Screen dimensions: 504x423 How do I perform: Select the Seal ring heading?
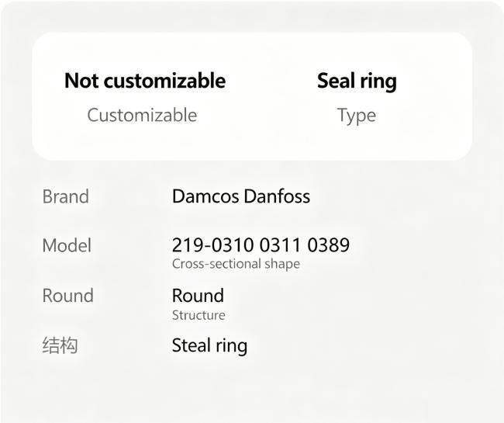357,81
